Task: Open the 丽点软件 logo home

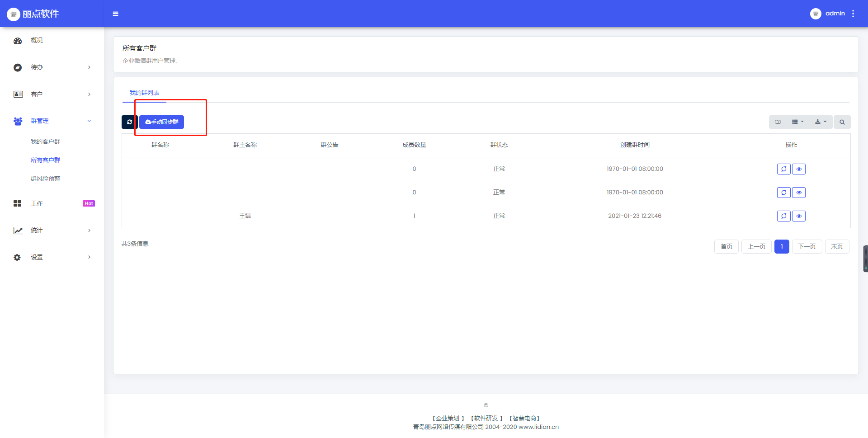Action: [33, 14]
